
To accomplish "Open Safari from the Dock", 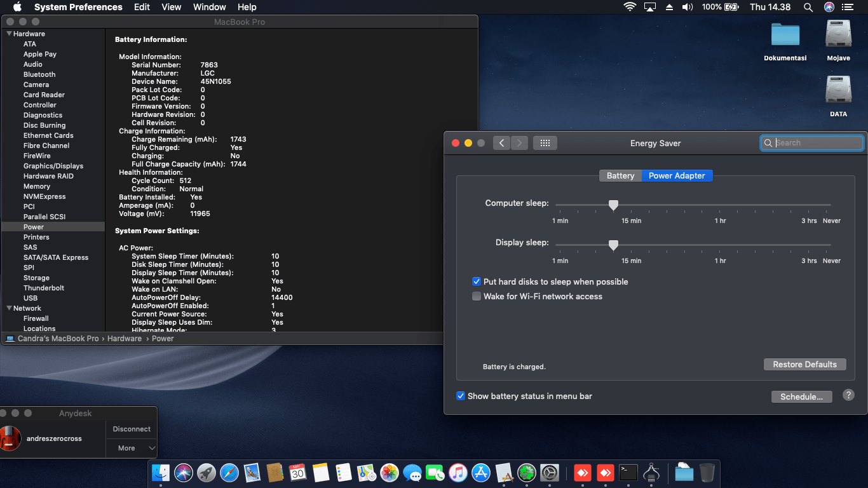I will [229, 473].
